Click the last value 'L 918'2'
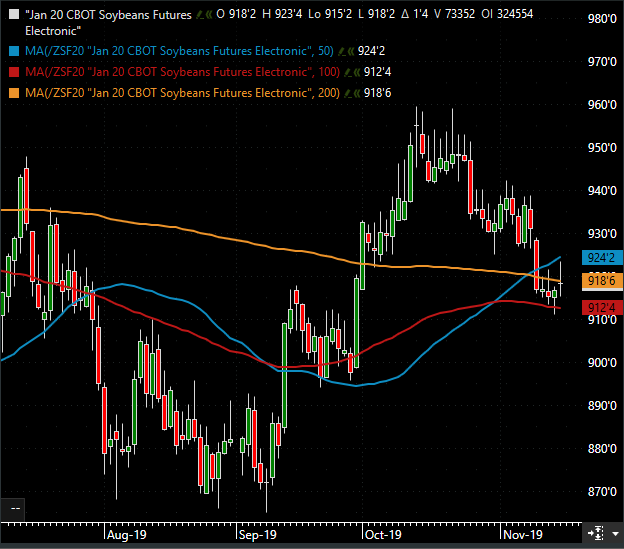Viewport: 624px width, 549px height. 376,14
